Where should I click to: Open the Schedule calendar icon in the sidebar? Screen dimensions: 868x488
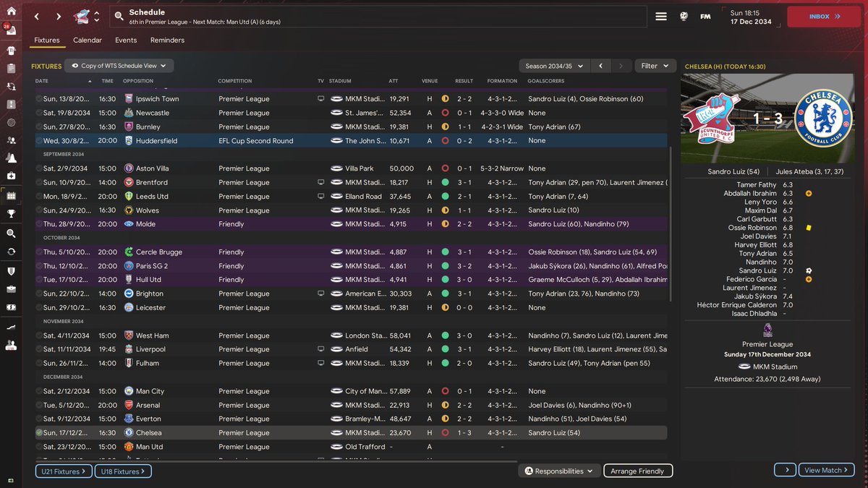point(11,195)
